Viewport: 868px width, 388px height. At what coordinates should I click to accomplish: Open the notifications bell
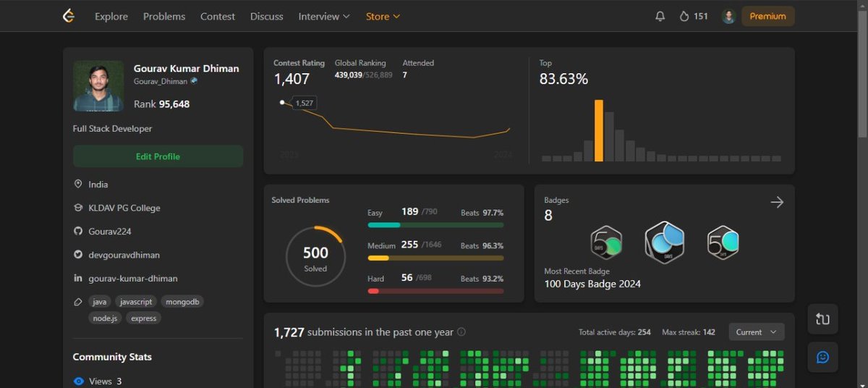(x=660, y=16)
